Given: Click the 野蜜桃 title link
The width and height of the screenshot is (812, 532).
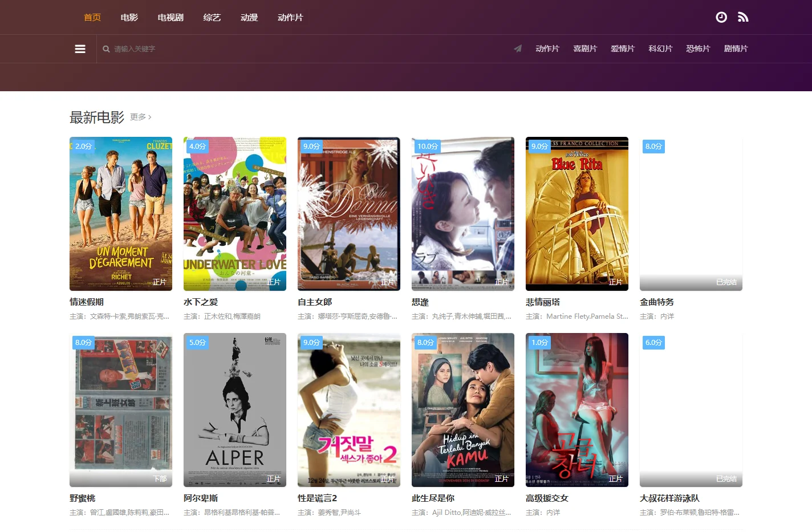Looking at the screenshot, I should point(83,498).
